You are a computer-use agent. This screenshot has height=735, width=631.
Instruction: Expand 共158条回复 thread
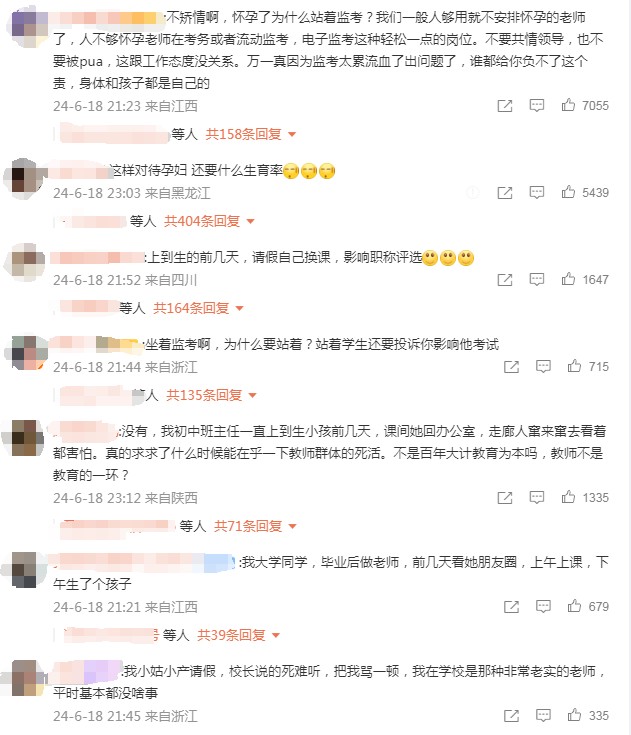pos(251,134)
